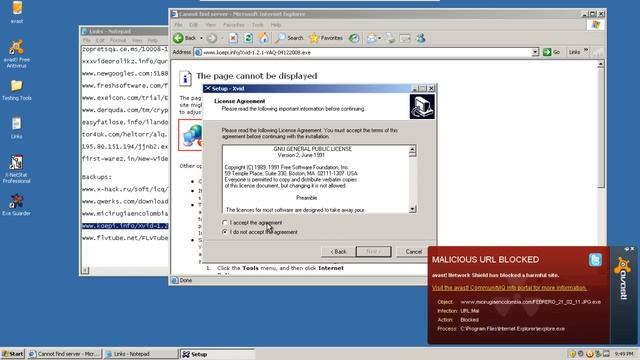Image resolution: width=640 pixels, height=360 pixels.
Task: Switch to "Links - Notepad" taskbar button
Action: [x=140, y=354]
